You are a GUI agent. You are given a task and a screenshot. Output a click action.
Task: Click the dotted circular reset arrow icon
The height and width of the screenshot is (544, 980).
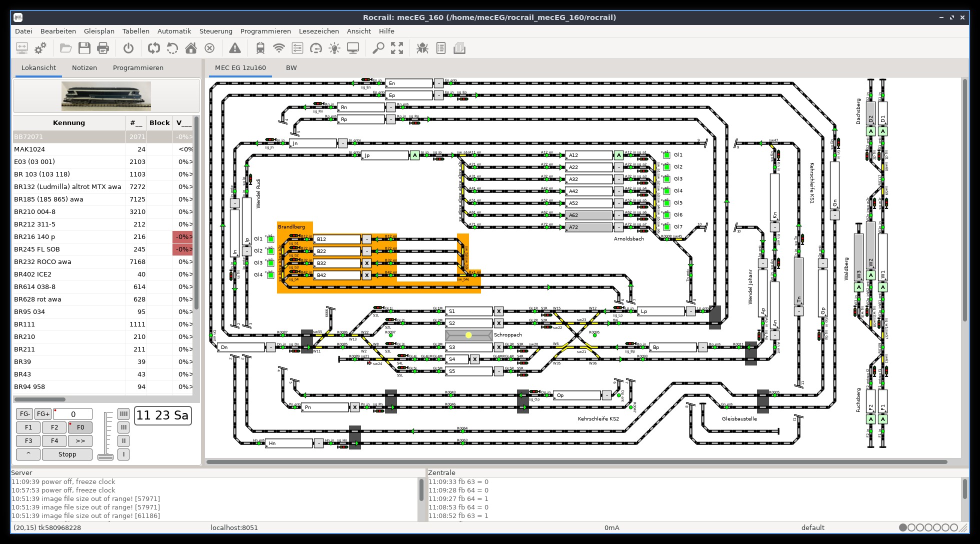pos(172,48)
